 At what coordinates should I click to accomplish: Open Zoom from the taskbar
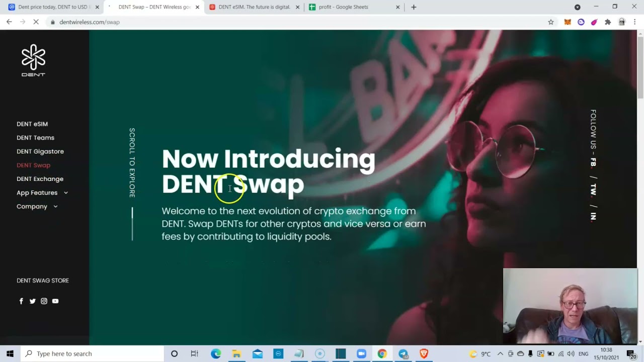click(x=361, y=353)
